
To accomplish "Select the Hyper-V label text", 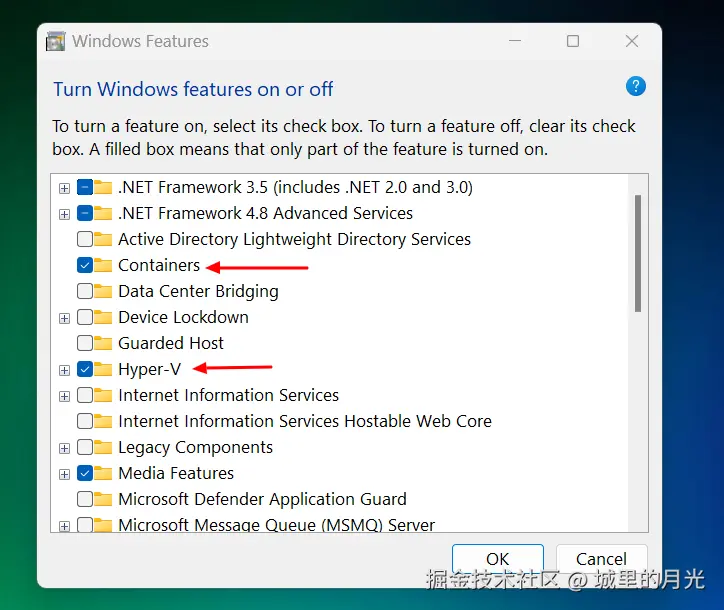I will tap(150, 369).
